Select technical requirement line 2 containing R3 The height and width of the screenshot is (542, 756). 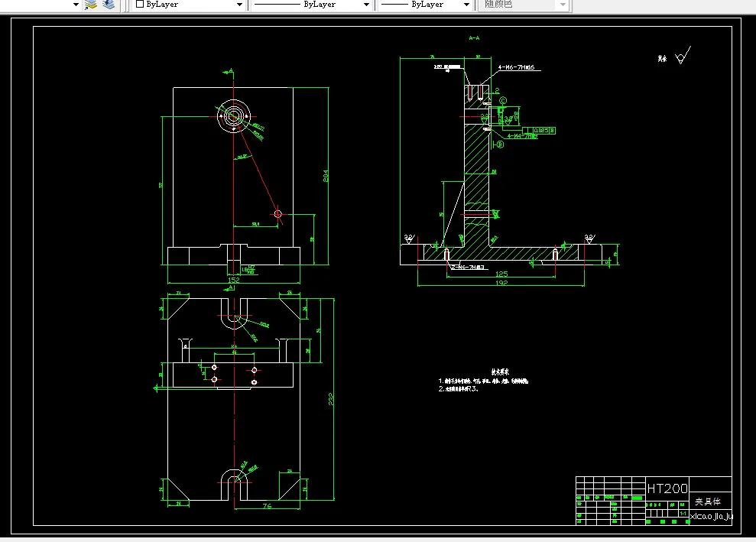tap(459, 388)
